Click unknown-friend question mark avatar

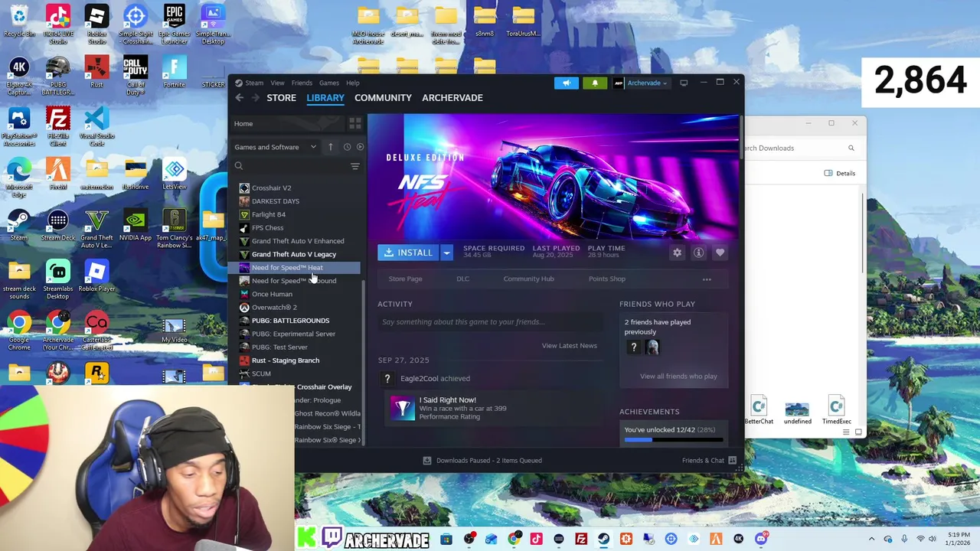[x=633, y=347]
